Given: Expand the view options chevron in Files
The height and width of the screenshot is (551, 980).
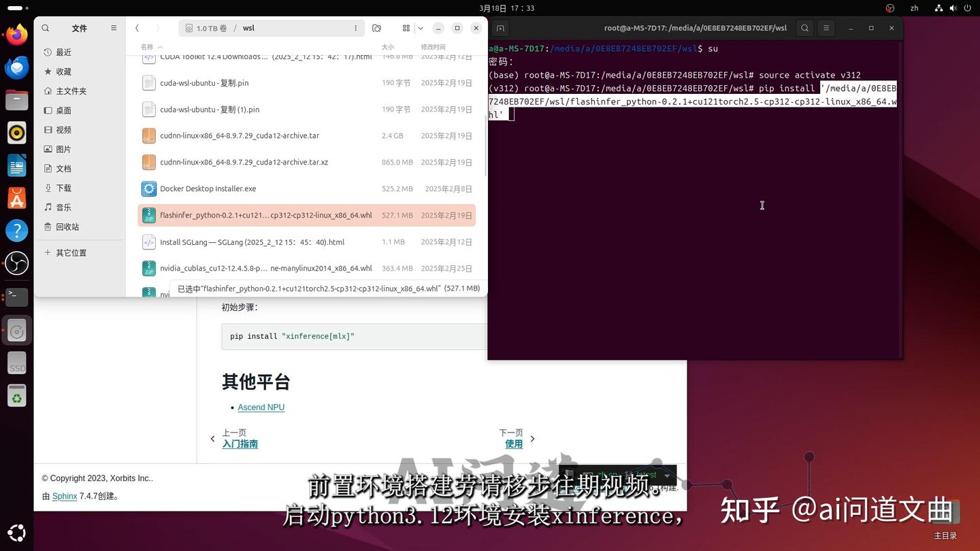Looking at the screenshot, I should pyautogui.click(x=421, y=28).
